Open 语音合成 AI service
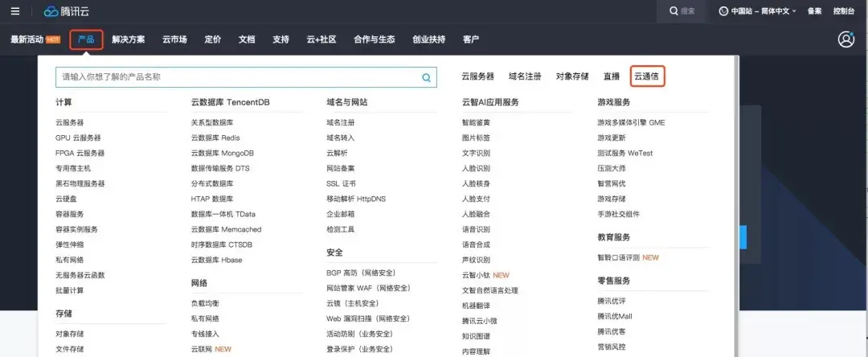 click(x=476, y=244)
